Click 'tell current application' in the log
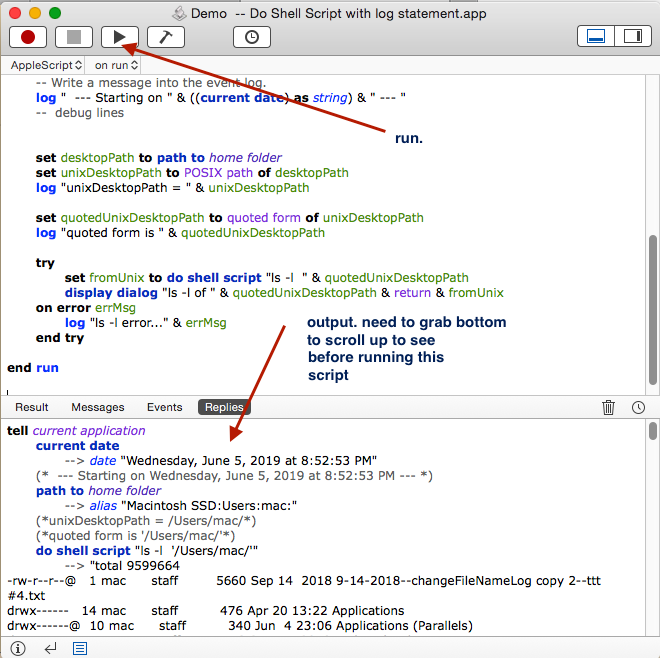The height and width of the screenshot is (658, 660). [x=76, y=431]
